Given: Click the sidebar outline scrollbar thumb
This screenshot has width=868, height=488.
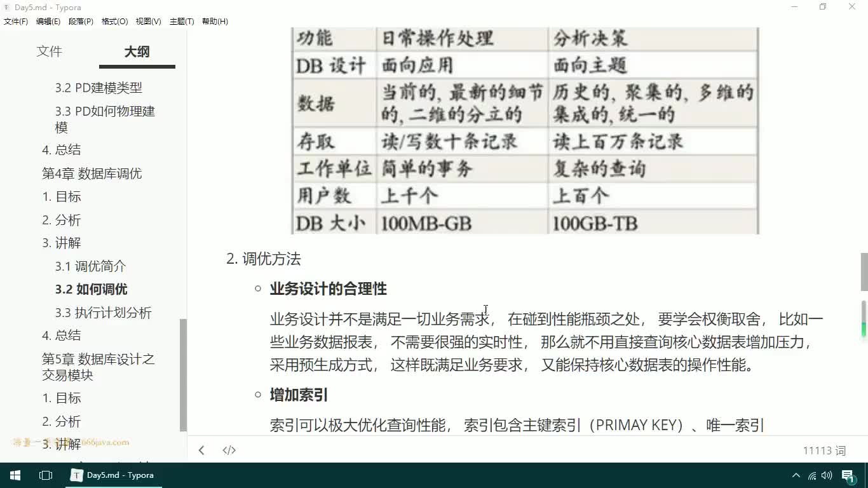Looking at the screenshot, I should (183, 375).
